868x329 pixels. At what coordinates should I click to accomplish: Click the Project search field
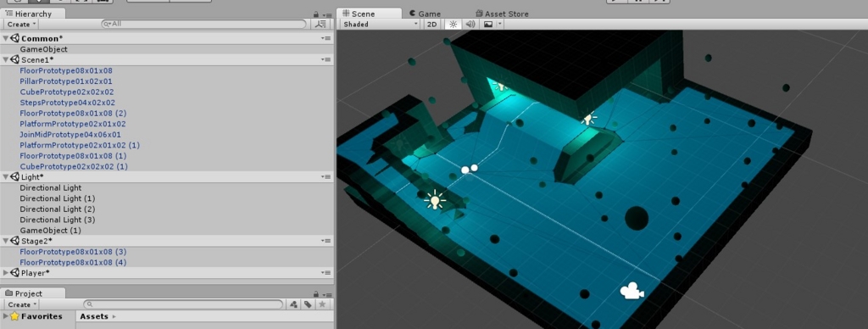pos(183,304)
